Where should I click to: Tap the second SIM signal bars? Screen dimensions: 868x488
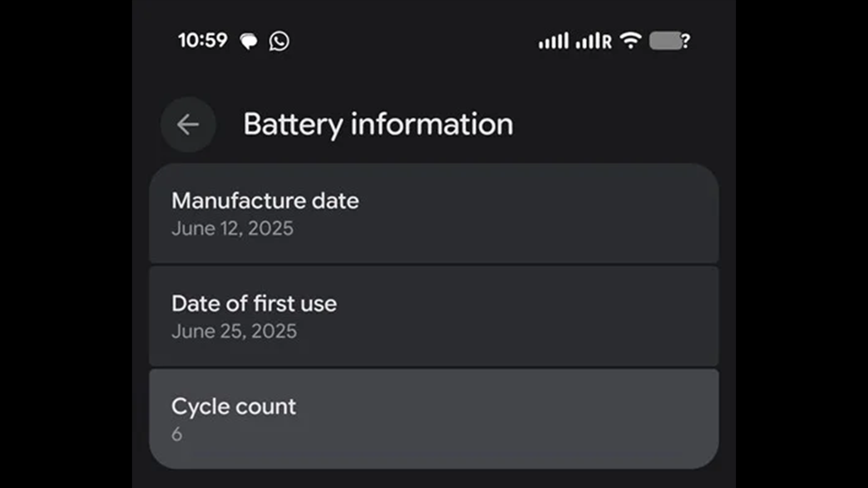click(588, 41)
